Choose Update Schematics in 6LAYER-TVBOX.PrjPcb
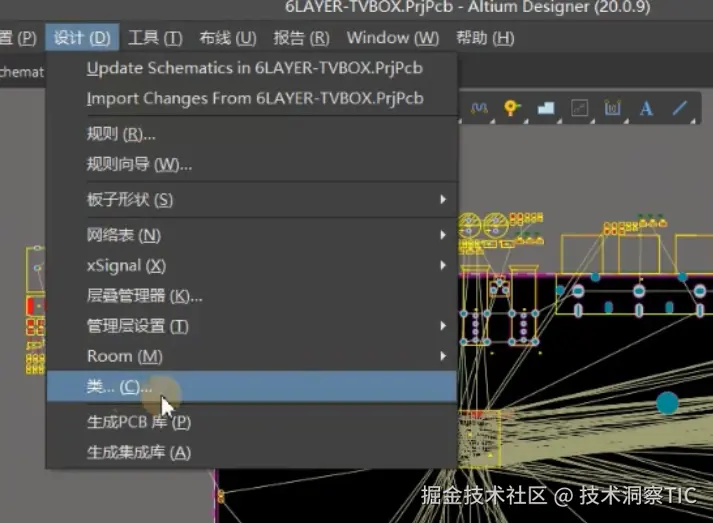Viewport: 713px width, 523px height. 251,68
